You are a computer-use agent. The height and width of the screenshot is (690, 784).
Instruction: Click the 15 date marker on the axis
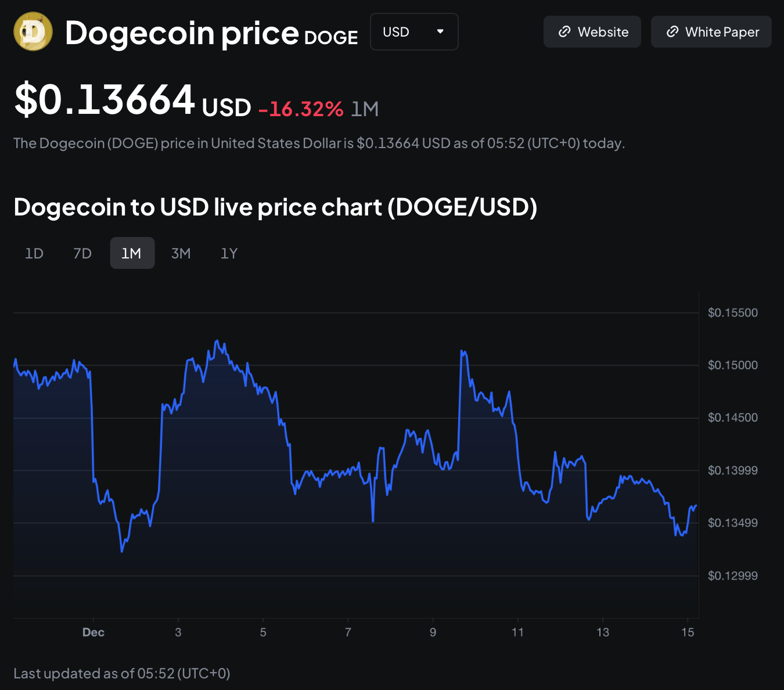[688, 632]
